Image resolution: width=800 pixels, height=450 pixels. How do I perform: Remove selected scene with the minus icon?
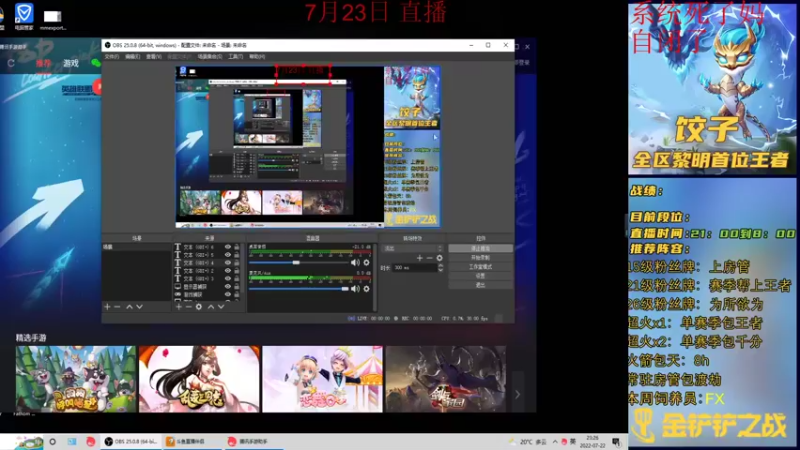coord(117,307)
